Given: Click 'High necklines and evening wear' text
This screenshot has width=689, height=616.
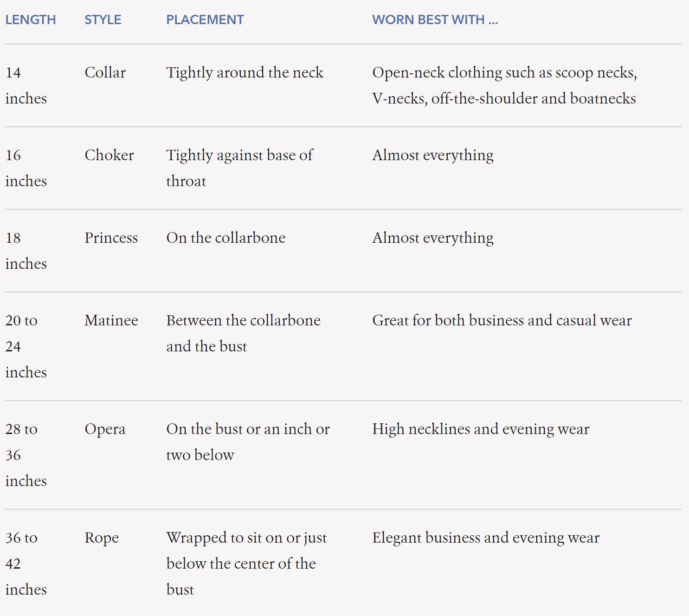Looking at the screenshot, I should pos(481,429).
